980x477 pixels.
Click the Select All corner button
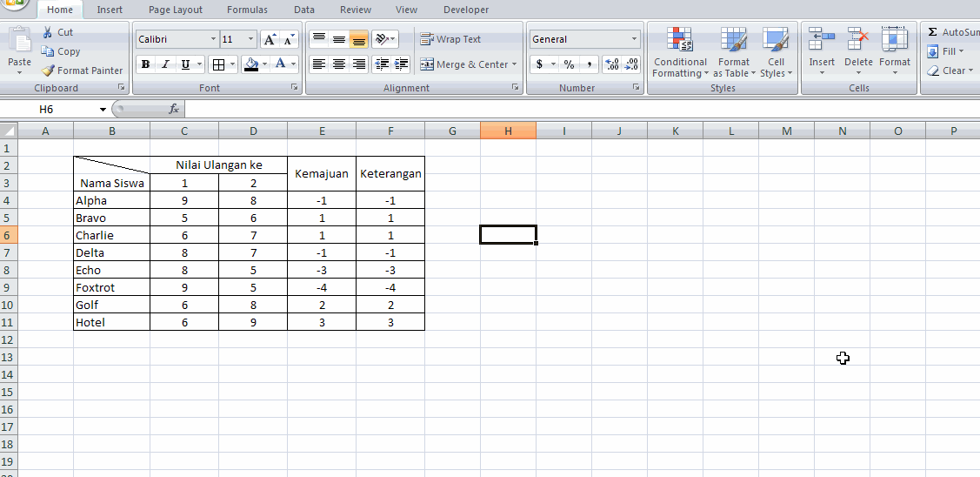coord(9,131)
